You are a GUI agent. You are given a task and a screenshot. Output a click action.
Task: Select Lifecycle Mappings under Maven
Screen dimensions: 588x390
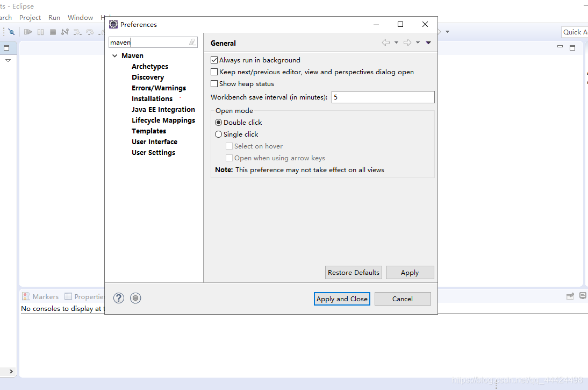[x=163, y=120]
